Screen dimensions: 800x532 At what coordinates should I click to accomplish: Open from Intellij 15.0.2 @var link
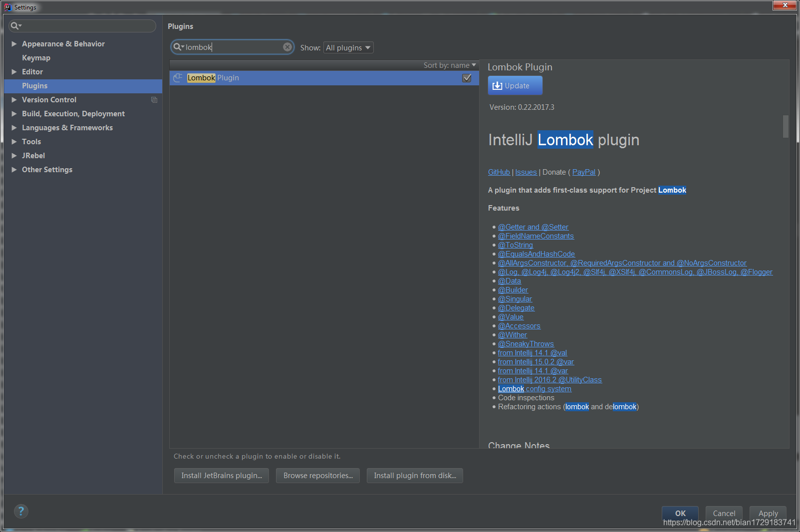pos(536,362)
